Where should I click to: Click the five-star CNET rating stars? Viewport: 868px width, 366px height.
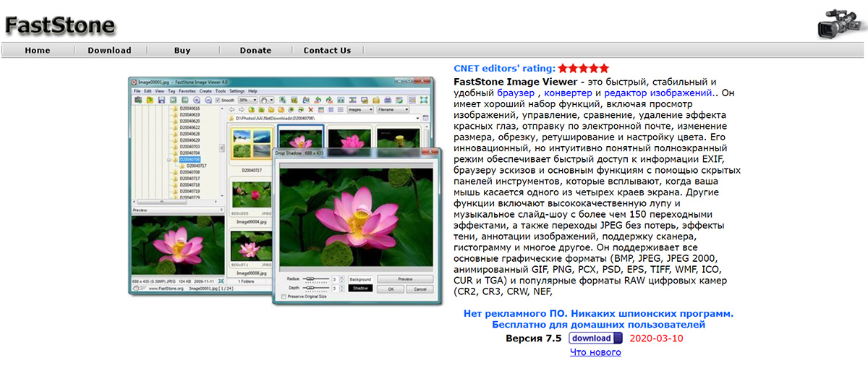tap(584, 68)
